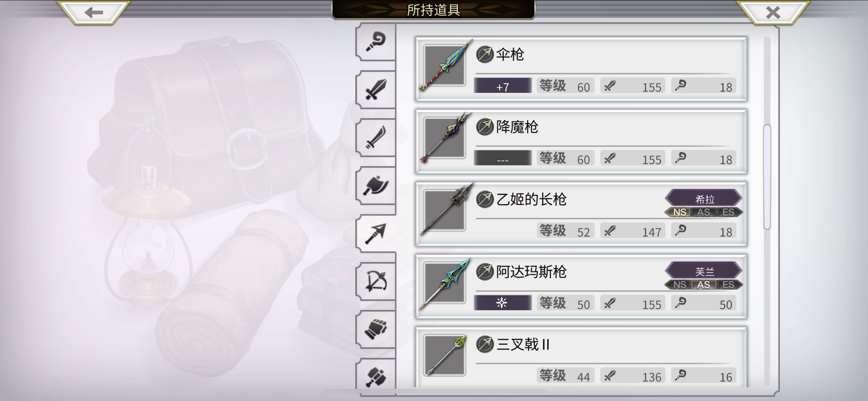Select the lance weapon category tab

coord(376,233)
